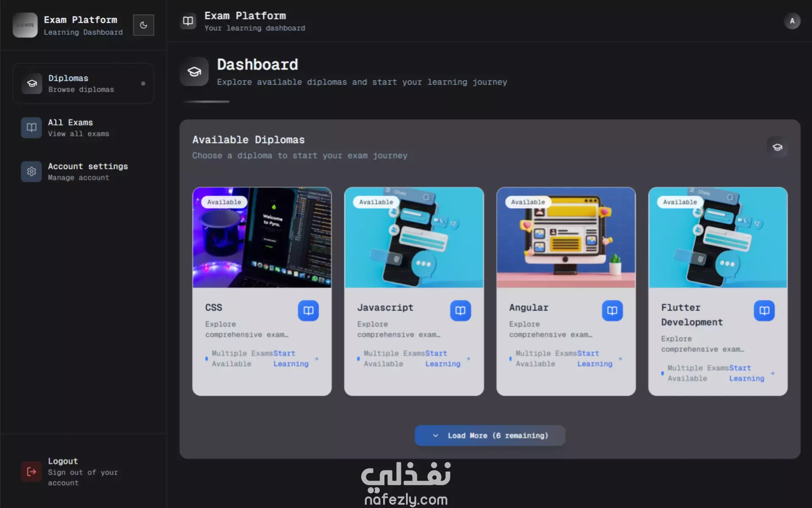Expand Load More (6 remaining)
This screenshot has width=812, height=508.
[x=490, y=436]
